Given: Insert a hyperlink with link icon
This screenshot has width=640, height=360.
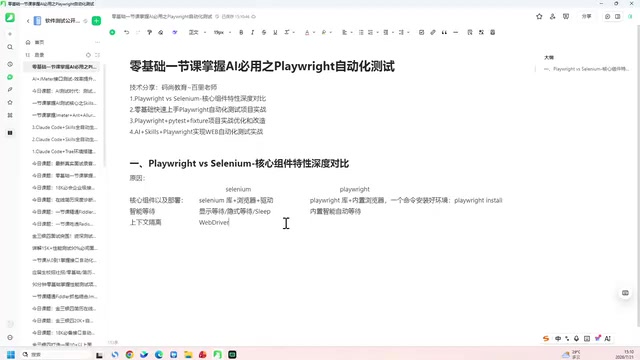Looking at the screenshot, I should coord(433,32).
